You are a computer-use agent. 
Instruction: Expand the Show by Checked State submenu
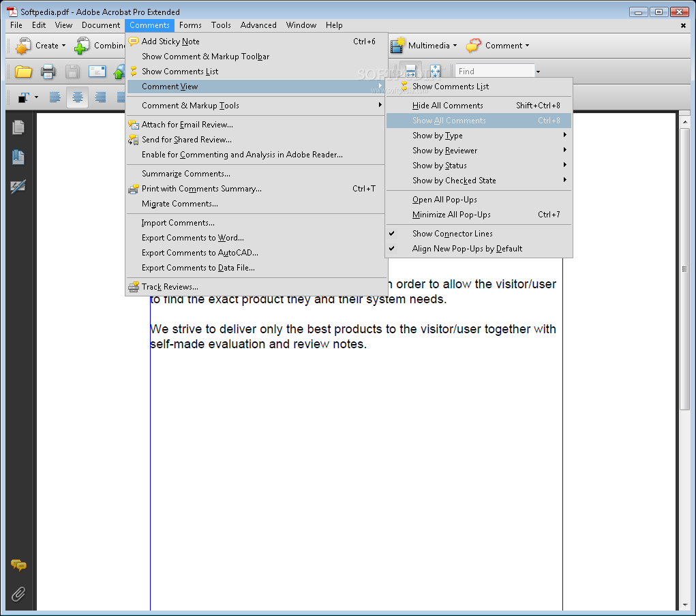point(479,181)
